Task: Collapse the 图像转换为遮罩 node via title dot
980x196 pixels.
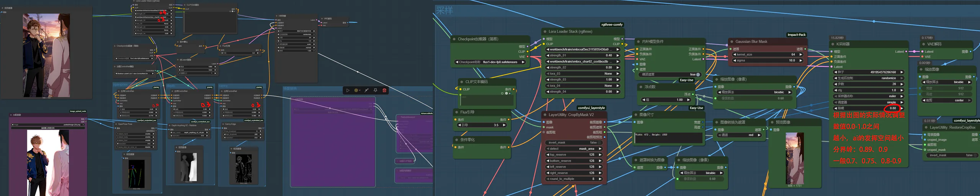Action: (716, 122)
